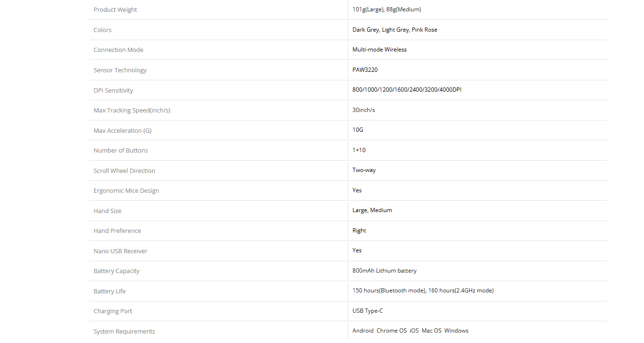Click the Android system requirement
644x343 pixels.
[x=362, y=331]
